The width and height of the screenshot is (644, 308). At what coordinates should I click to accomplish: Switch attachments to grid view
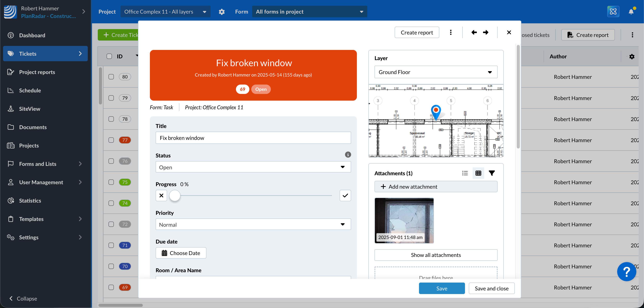(478, 173)
